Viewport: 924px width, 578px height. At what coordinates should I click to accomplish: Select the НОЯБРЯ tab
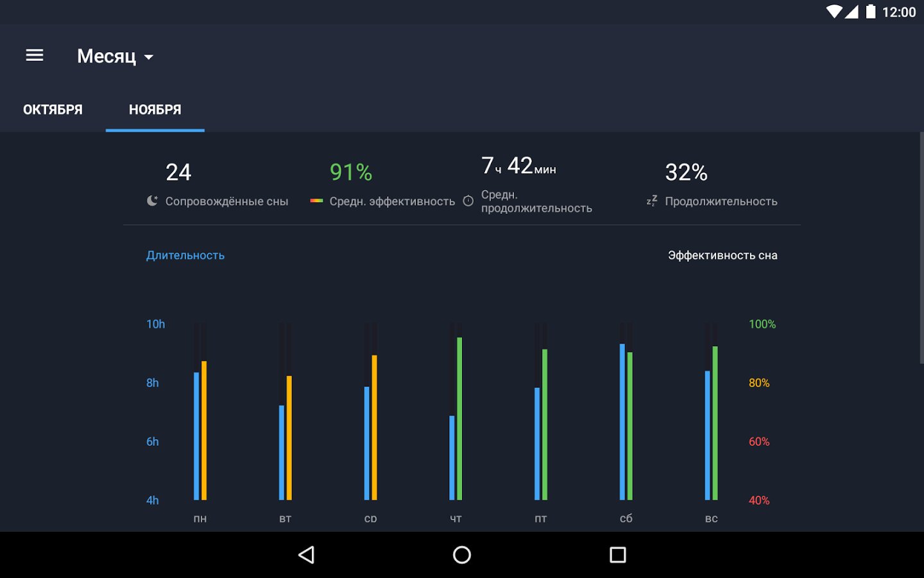point(155,110)
